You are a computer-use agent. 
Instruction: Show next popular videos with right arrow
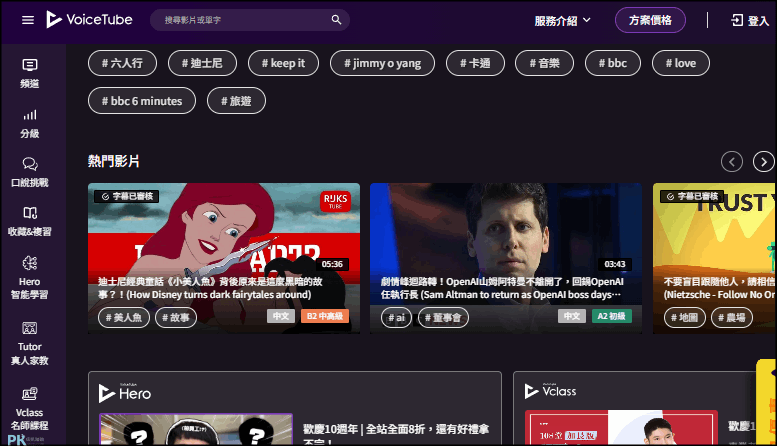764,162
